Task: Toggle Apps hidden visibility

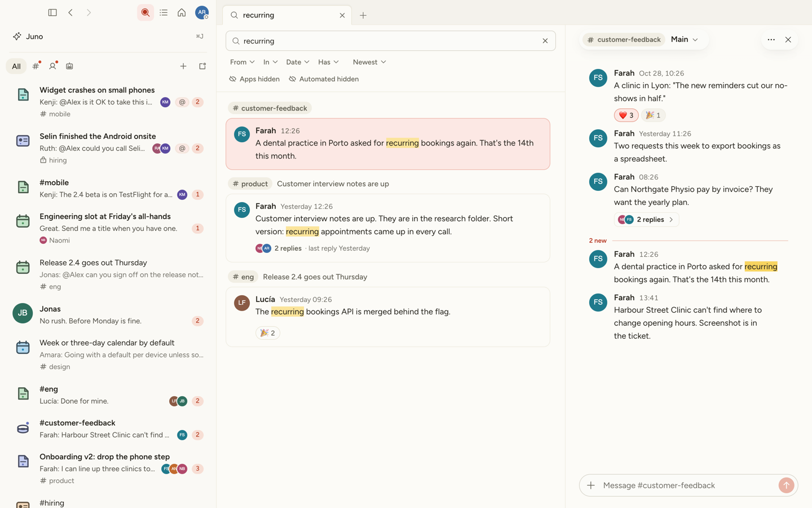Action: pos(254,79)
